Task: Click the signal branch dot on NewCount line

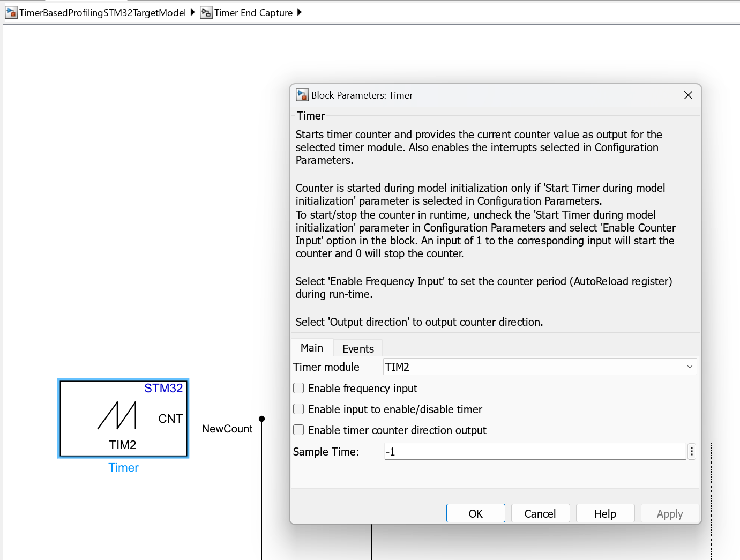Action: (261, 419)
